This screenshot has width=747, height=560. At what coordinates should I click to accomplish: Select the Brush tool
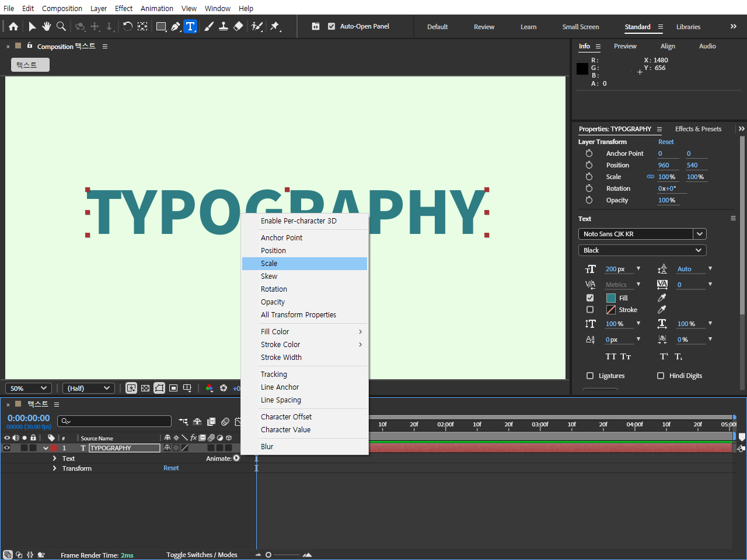[209, 26]
